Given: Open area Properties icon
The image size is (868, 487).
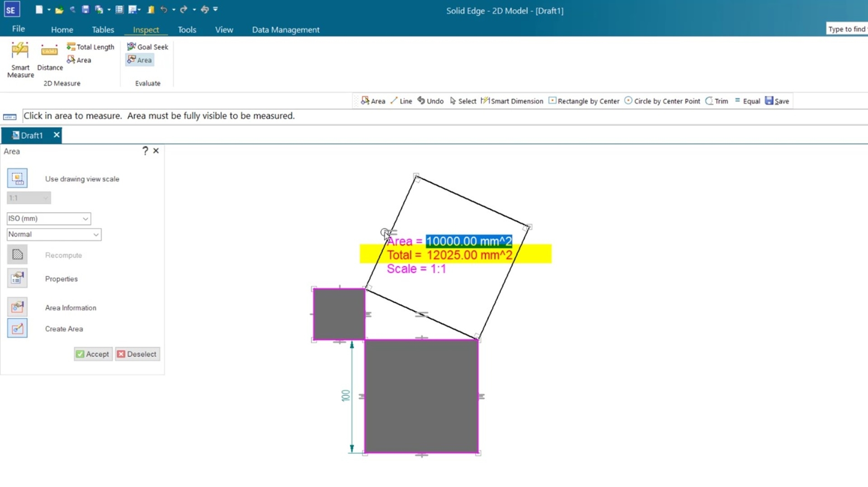Looking at the screenshot, I should 17,279.
